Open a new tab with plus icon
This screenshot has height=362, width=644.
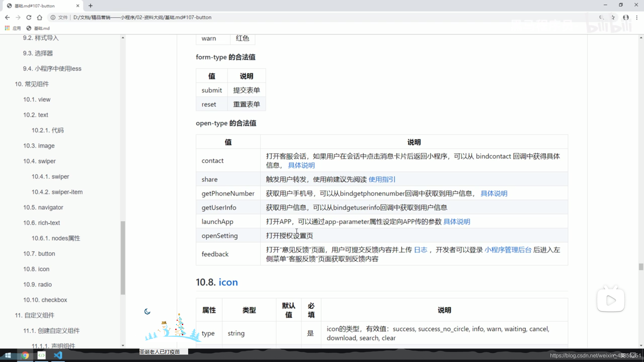point(91,6)
